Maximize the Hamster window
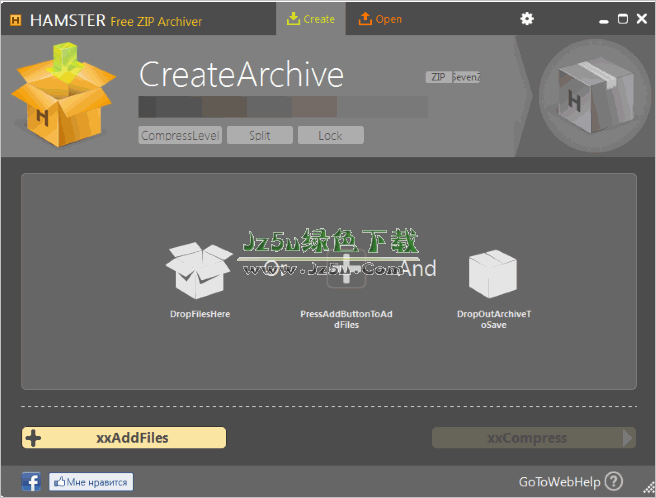656x498 pixels. (x=623, y=19)
